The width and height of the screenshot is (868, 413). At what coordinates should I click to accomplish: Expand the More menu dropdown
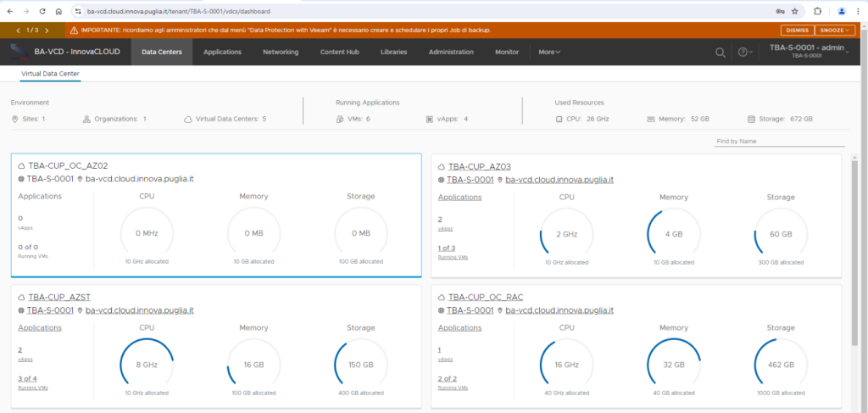coord(549,52)
